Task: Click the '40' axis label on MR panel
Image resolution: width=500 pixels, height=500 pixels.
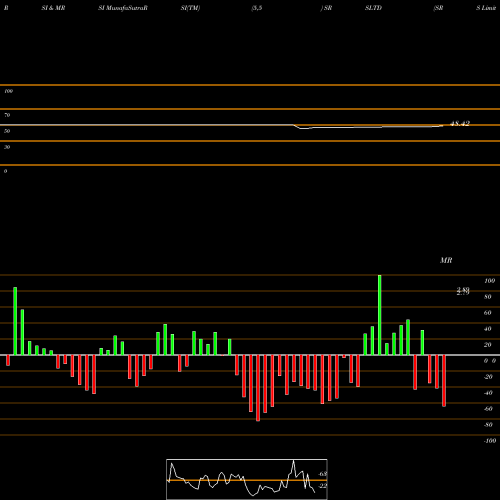Action: pyautogui.click(x=488, y=329)
